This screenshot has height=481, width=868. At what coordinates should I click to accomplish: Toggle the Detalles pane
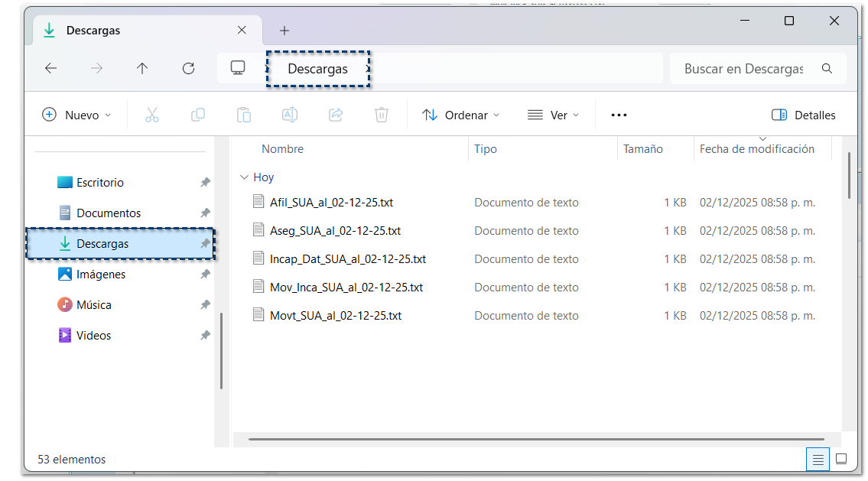(804, 115)
